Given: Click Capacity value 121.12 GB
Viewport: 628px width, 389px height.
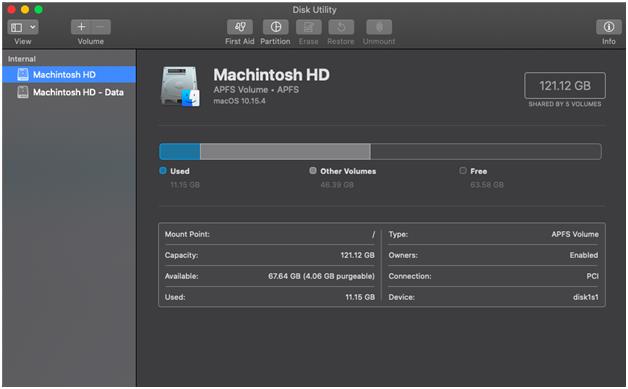Looking at the screenshot, I should (x=357, y=255).
